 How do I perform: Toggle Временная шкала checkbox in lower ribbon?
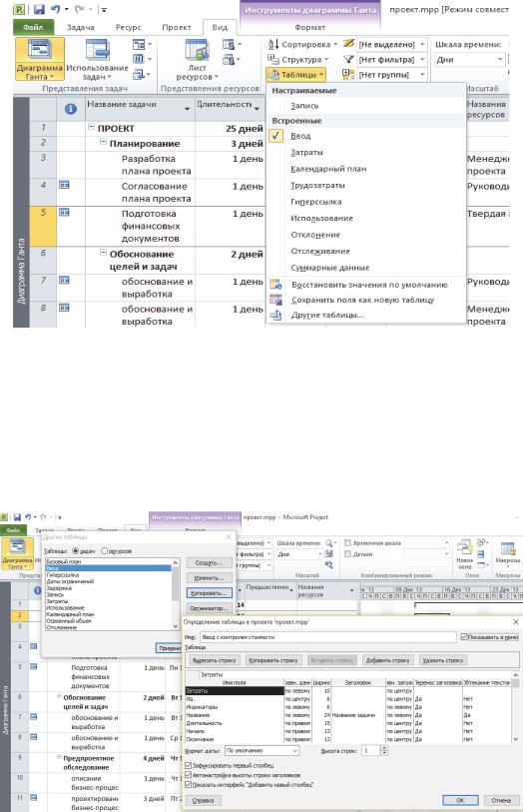(x=348, y=542)
